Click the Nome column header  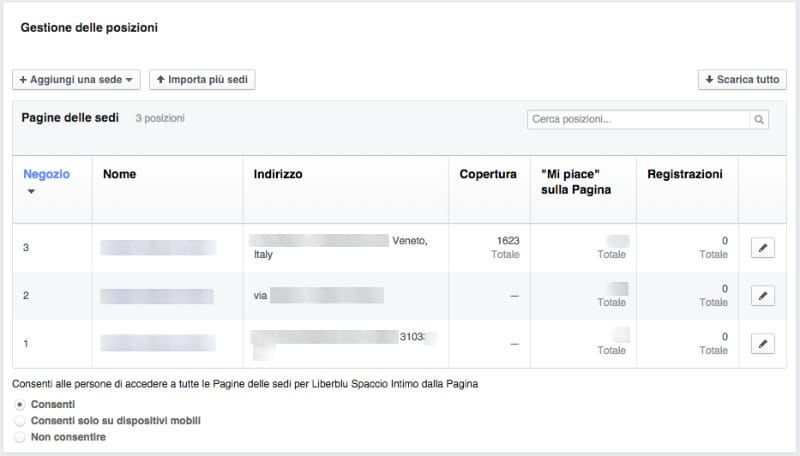coord(119,174)
